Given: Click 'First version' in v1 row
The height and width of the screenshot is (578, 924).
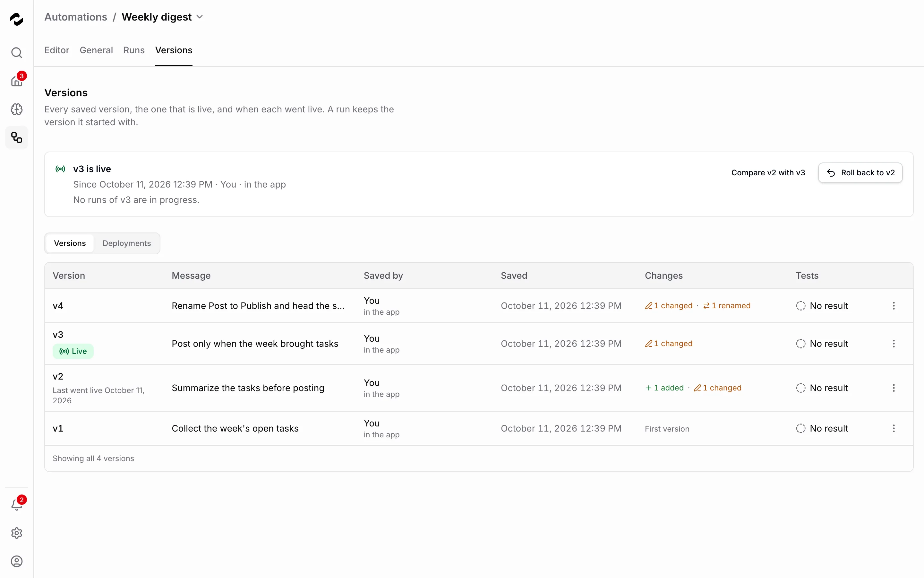Looking at the screenshot, I should click(667, 429).
